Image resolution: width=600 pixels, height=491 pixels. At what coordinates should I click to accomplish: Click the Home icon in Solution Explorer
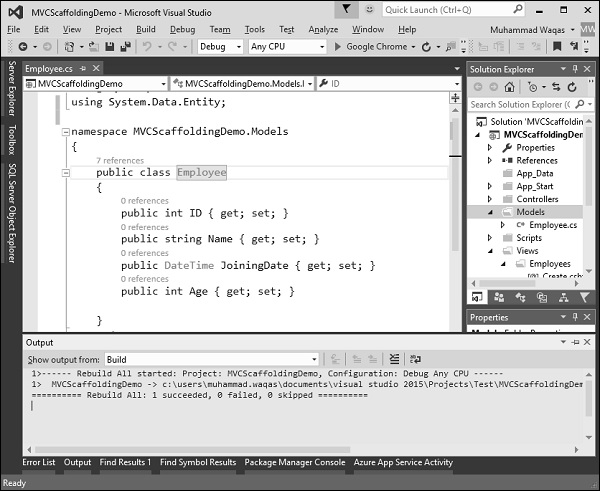(510, 87)
